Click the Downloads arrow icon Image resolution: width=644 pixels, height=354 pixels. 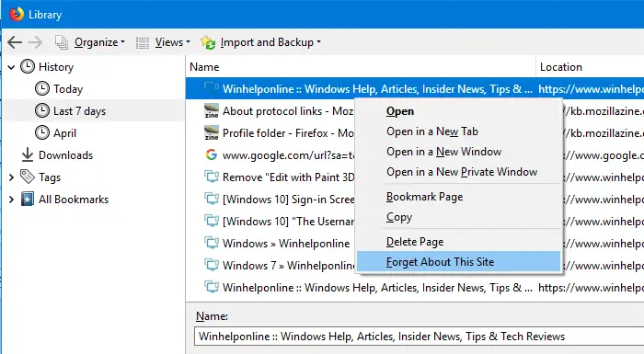[x=28, y=154]
